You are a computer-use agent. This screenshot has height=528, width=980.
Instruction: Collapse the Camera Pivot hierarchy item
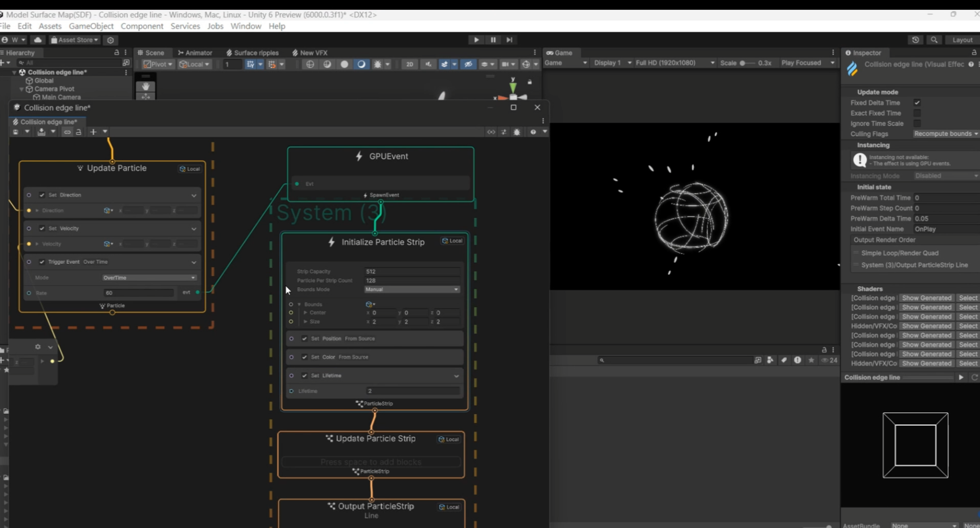click(21, 89)
